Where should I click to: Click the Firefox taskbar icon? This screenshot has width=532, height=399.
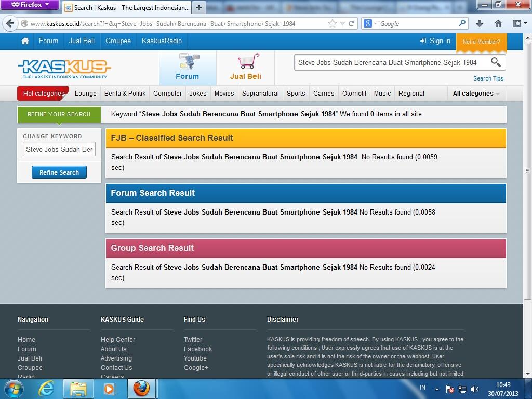click(141, 389)
